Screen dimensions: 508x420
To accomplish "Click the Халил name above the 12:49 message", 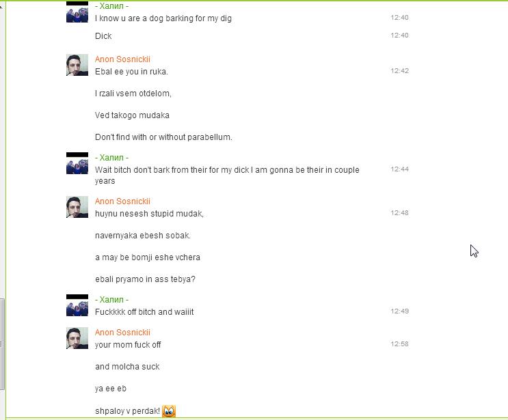I will pos(112,300).
